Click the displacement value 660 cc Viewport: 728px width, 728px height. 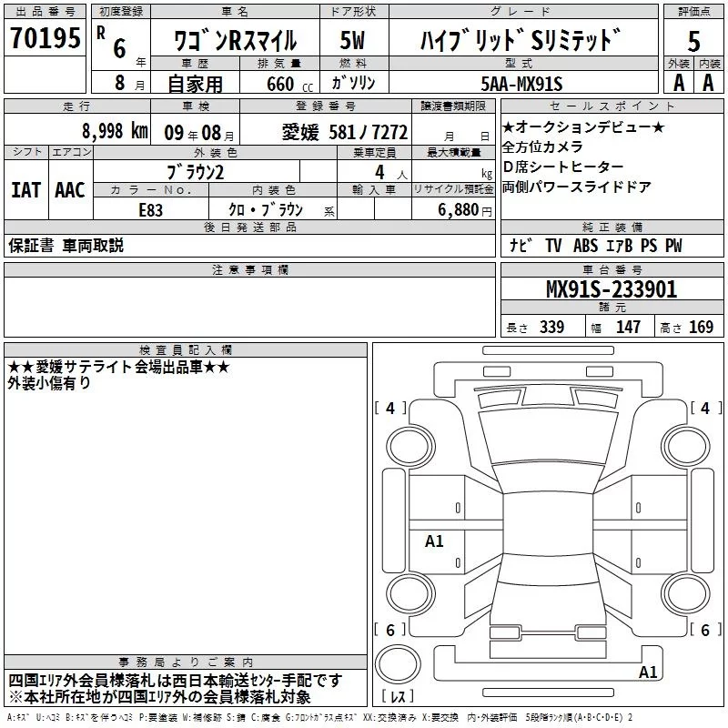[x=289, y=84]
